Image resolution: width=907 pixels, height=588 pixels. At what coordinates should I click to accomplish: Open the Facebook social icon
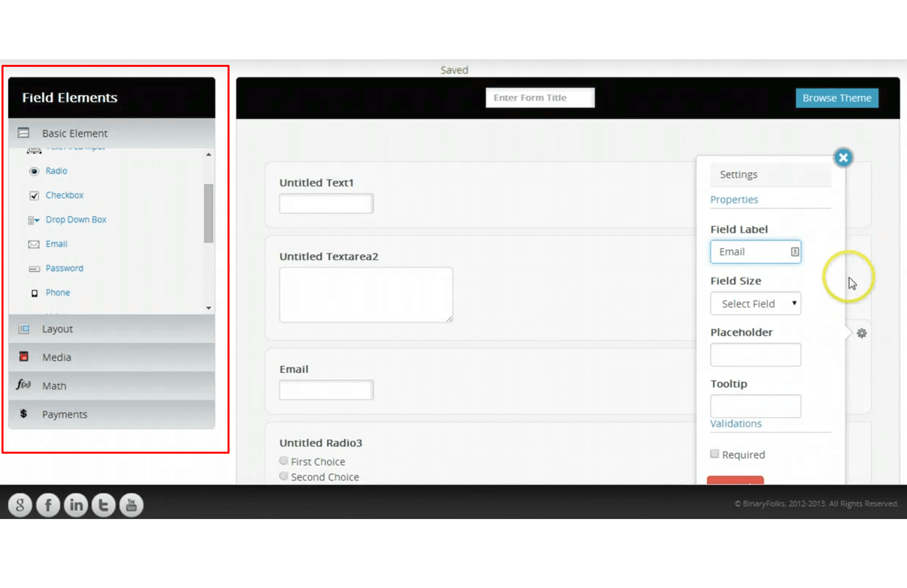48,505
